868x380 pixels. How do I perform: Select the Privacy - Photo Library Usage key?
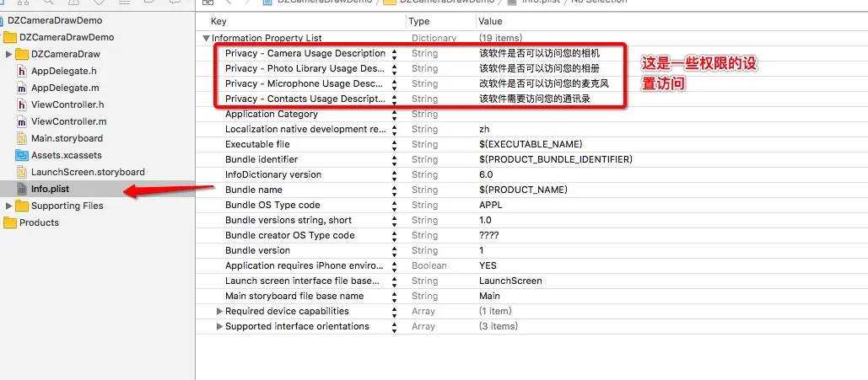[x=305, y=68]
